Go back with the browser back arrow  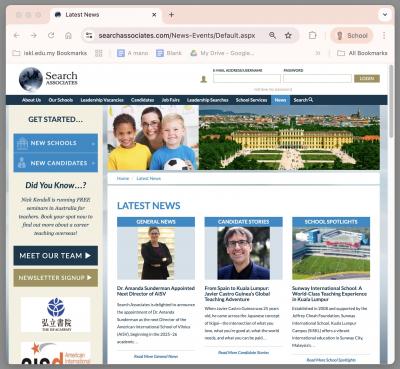pyautogui.click(x=17, y=35)
